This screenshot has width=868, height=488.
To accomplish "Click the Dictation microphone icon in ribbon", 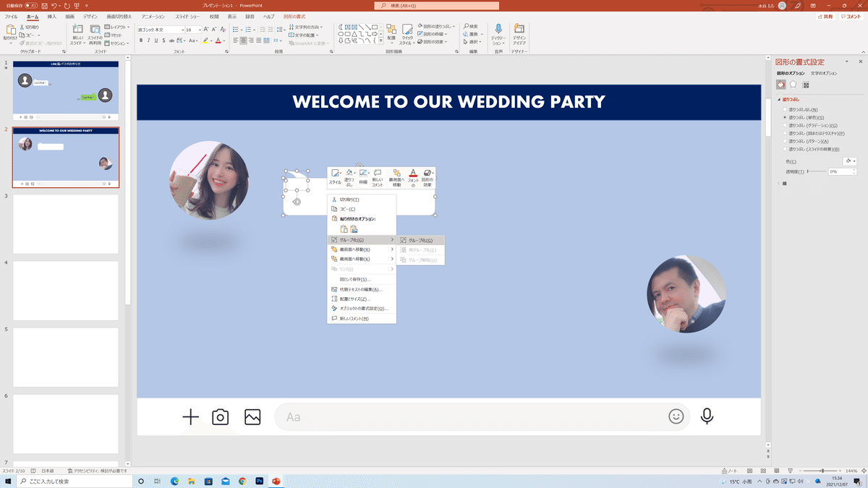I will click(498, 29).
